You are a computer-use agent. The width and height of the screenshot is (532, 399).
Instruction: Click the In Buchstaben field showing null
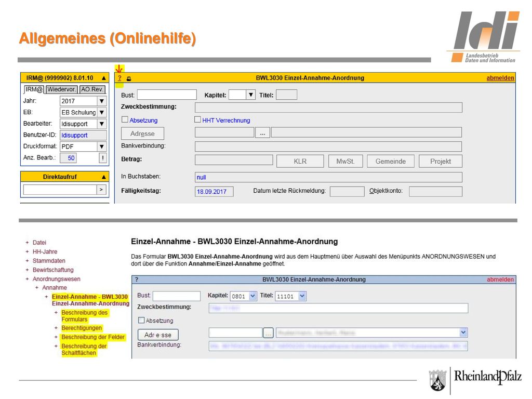pyautogui.click(x=328, y=177)
